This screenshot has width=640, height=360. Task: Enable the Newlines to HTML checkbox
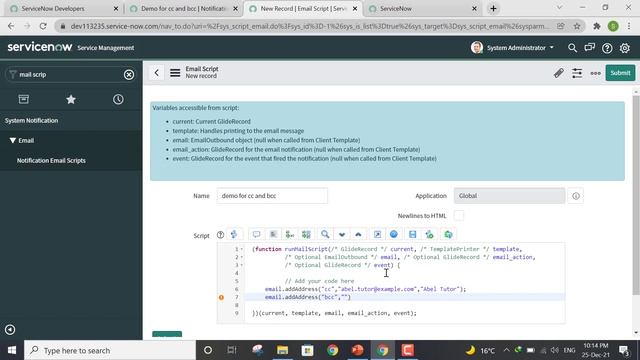[459, 216]
